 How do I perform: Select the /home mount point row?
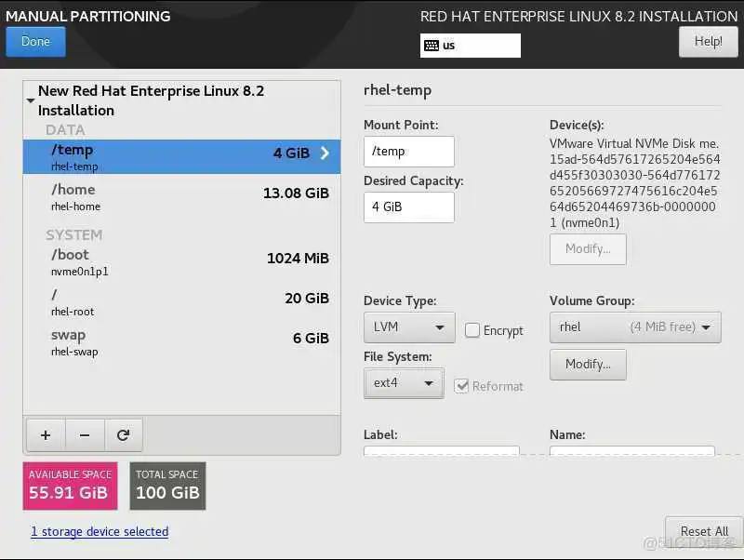pos(181,197)
